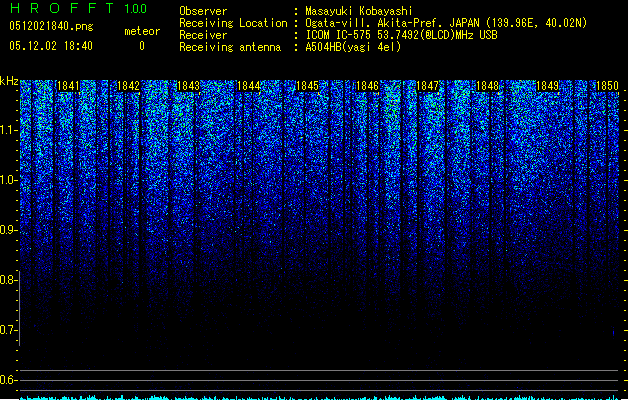This screenshot has height=400, width=629.
Task: Click the HROFFT title text
Action: (x=62, y=8)
